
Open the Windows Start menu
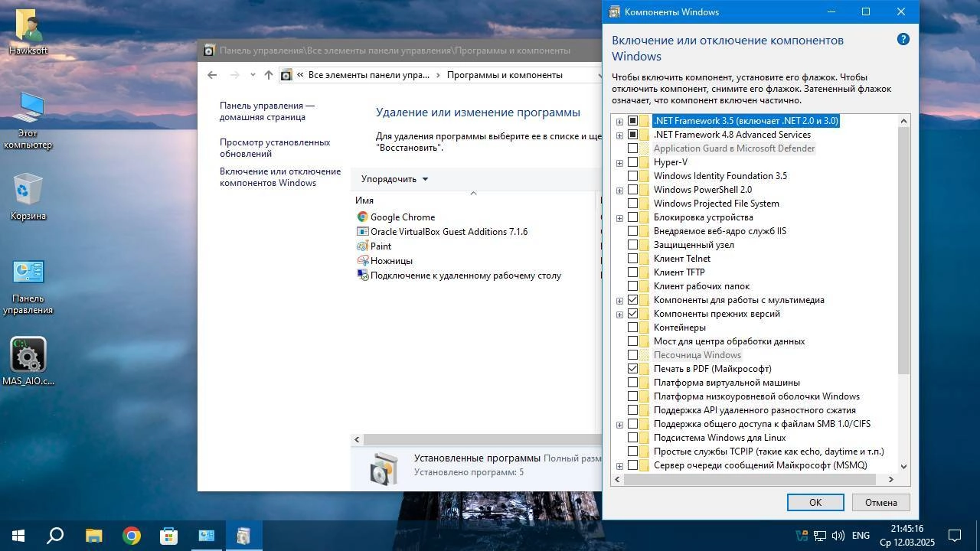coord(18,536)
